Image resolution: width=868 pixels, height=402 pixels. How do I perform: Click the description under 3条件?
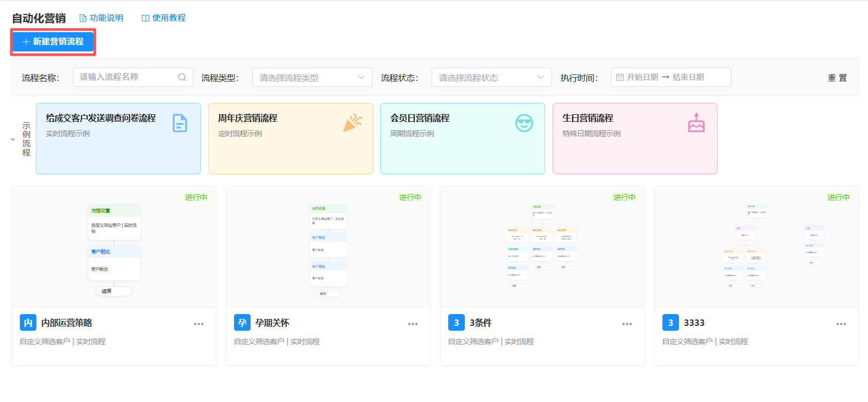coord(491,341)
